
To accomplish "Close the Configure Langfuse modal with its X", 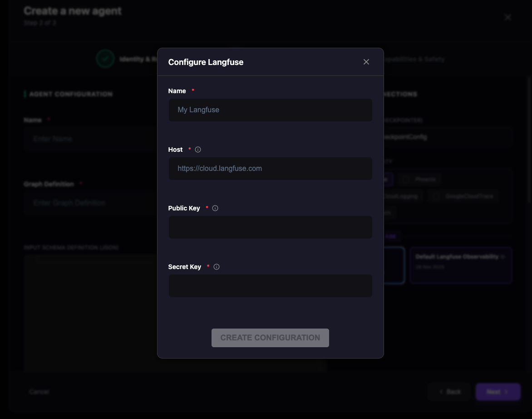I will pos(366,62).
